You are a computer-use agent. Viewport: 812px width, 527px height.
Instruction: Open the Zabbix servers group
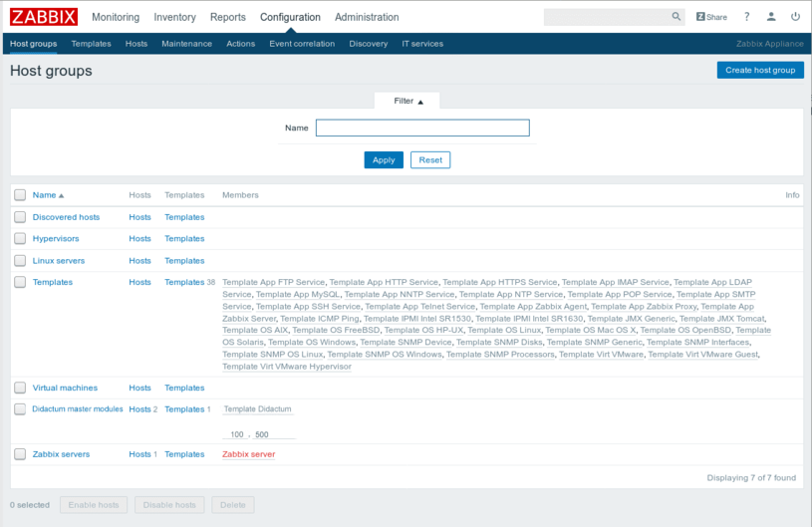[61, 454]
